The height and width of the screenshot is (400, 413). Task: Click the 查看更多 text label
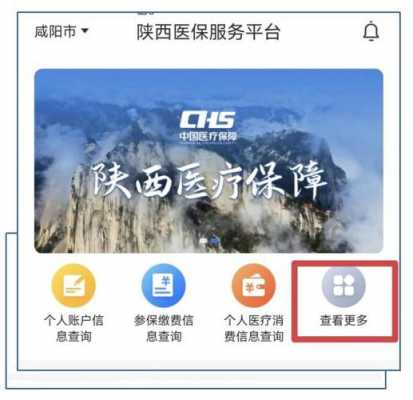[x=344, y=321]
